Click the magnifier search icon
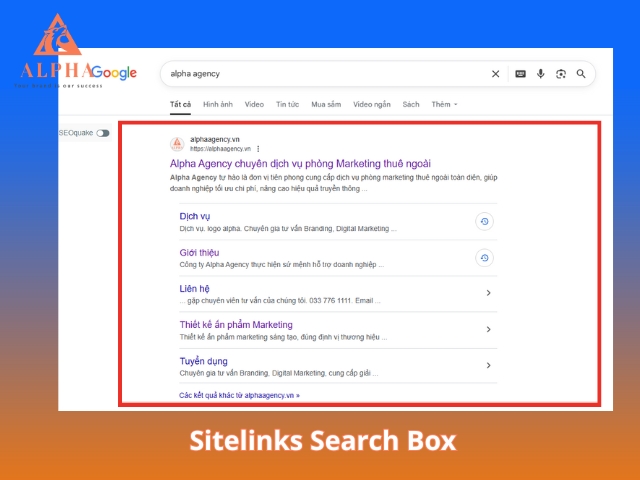 tap(581, 74)
